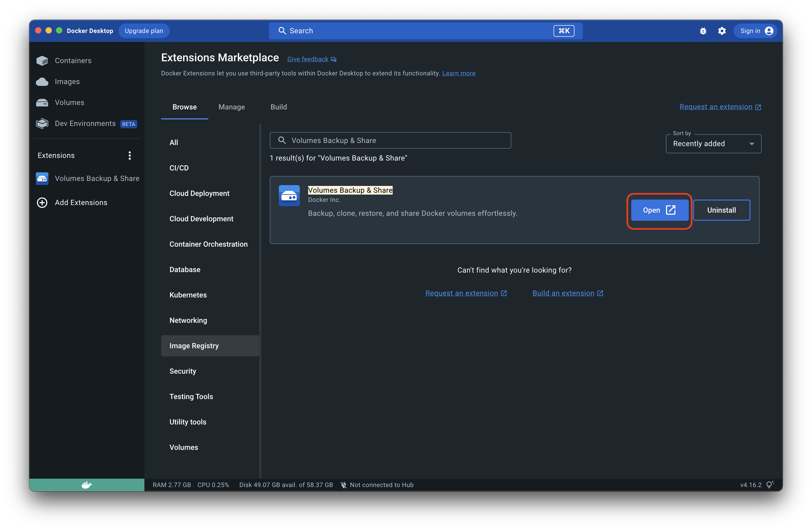Uninstall the Volumes Backup & Share extension

(x=721, y=210)
